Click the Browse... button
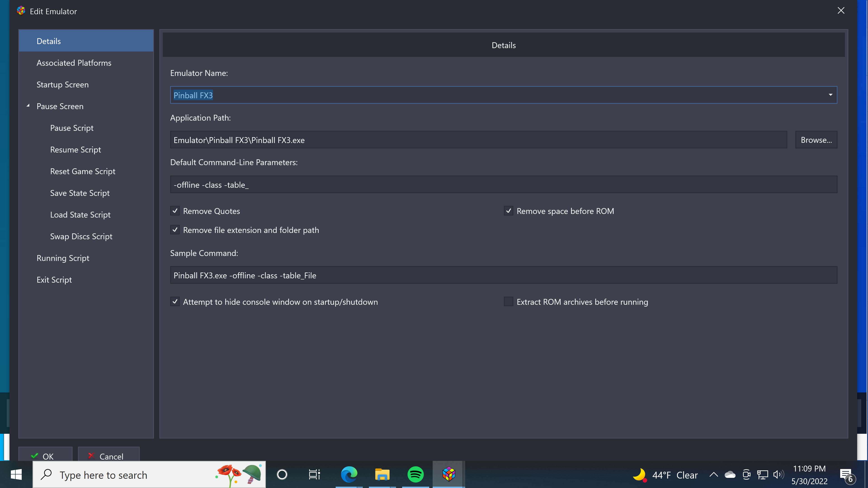The image size is (868, 488). point(816,140)
